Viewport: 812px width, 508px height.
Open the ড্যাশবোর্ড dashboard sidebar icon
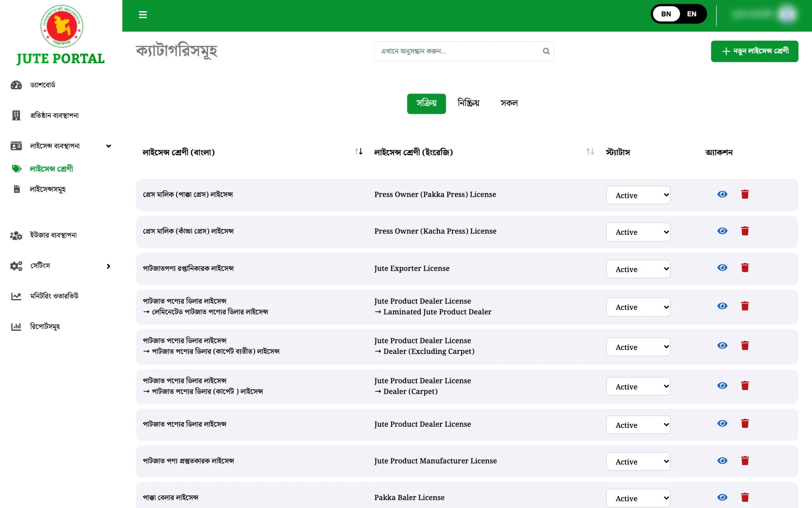coord(16,85)
